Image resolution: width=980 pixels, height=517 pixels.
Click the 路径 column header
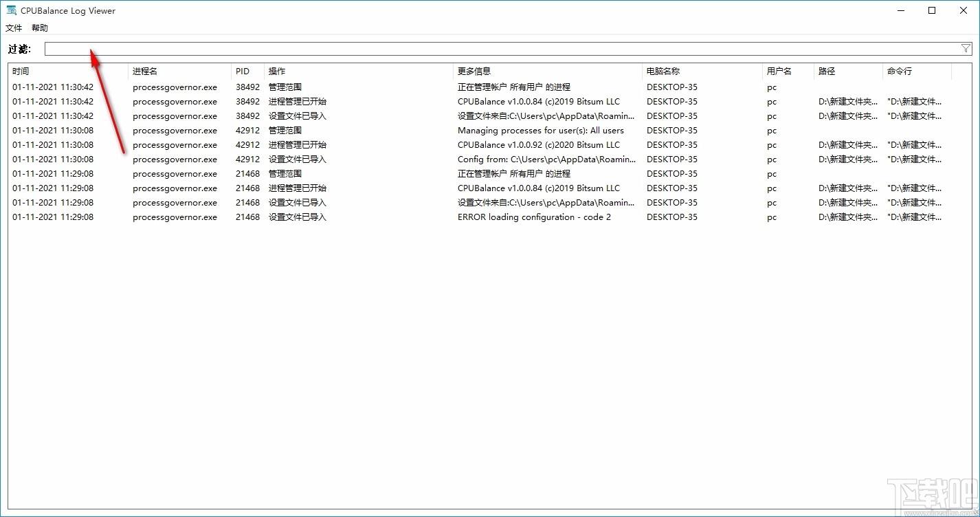pos(849,71)
